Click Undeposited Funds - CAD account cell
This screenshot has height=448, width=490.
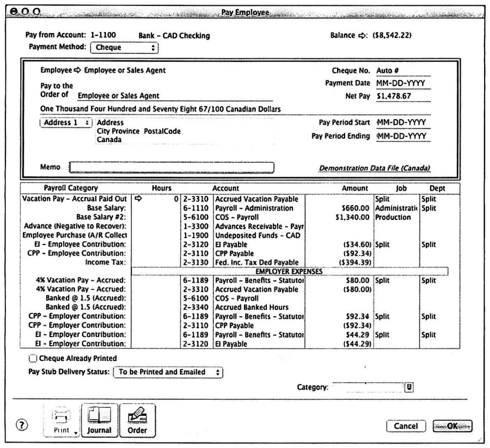point(259,235)
